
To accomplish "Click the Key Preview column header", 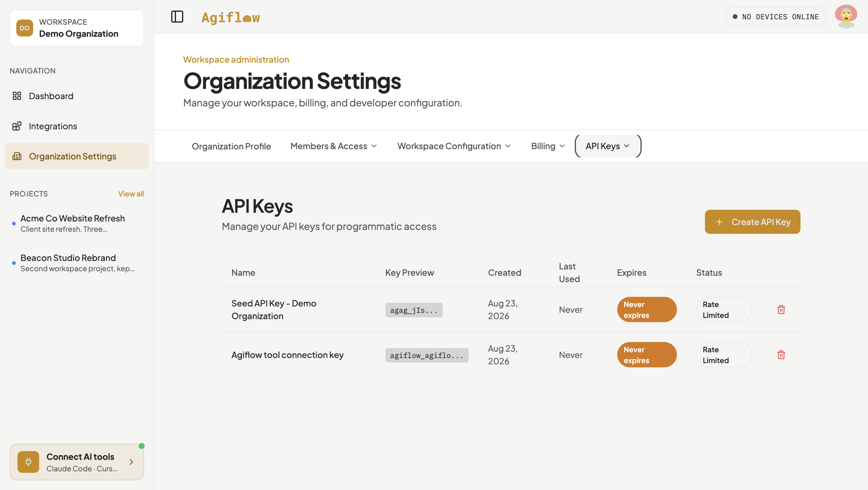I will pyautogui.click(x=409, y=273).
